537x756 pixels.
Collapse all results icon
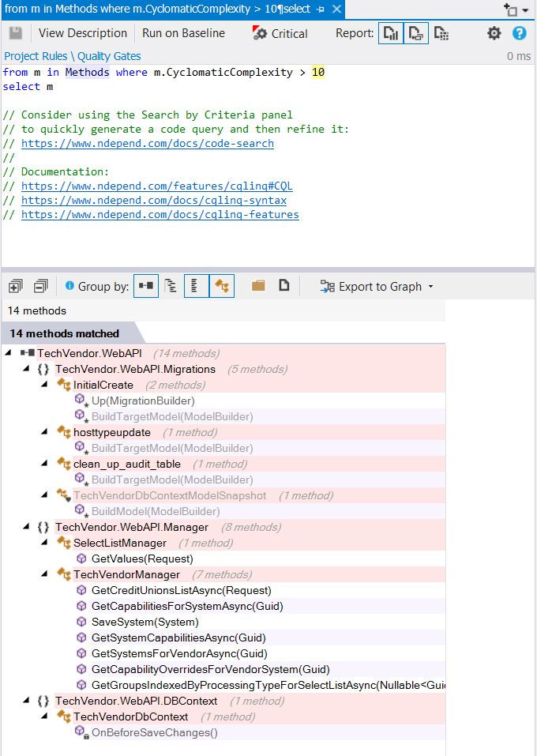(41, 287)
